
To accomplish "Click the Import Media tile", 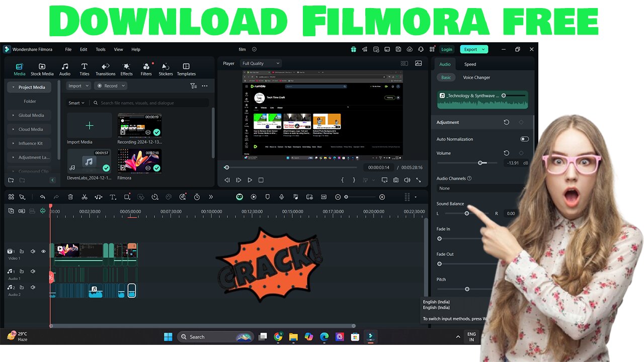I will coord(90,126).
